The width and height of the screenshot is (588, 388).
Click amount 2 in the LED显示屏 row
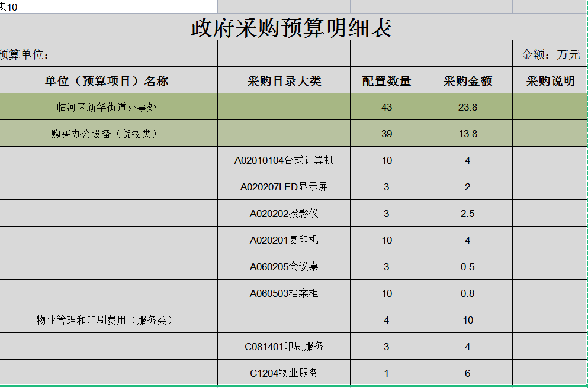[x=467, y=186]
